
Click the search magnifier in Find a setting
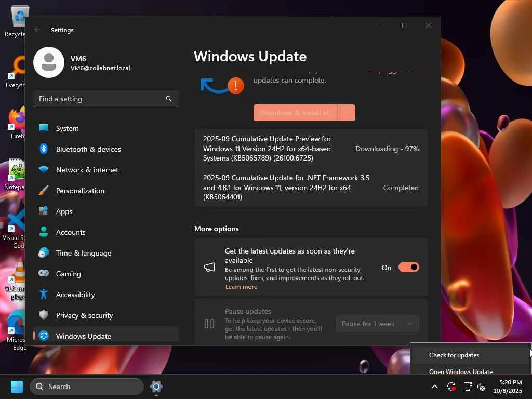[x=169, y=99]
